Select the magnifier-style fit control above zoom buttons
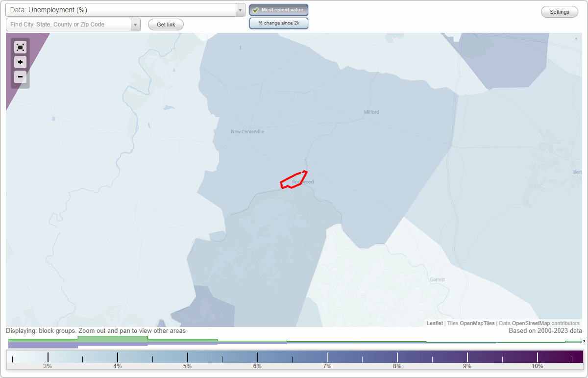The height and width of the screenshot is (378, 588). 20,47
